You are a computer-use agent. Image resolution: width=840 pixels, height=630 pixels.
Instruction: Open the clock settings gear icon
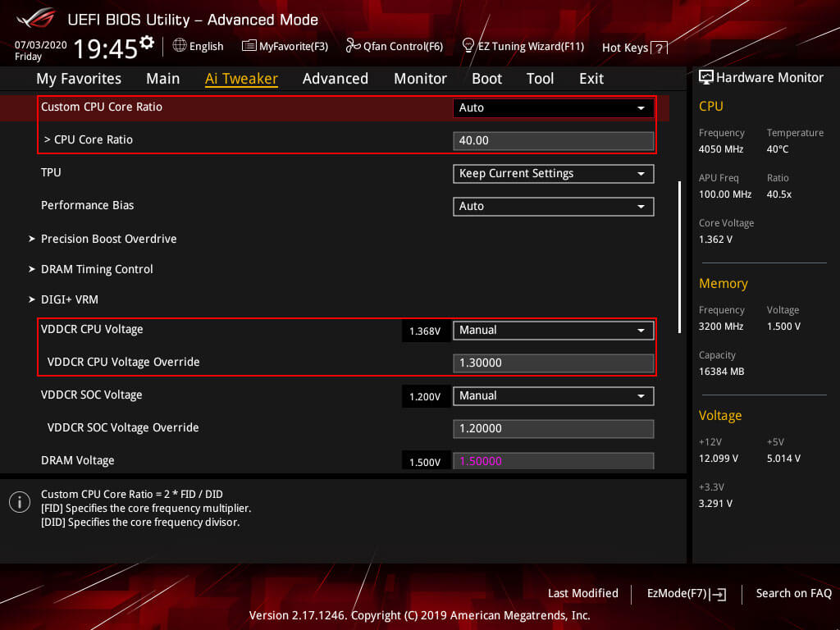pyautogui.click(x=147, y=43)
